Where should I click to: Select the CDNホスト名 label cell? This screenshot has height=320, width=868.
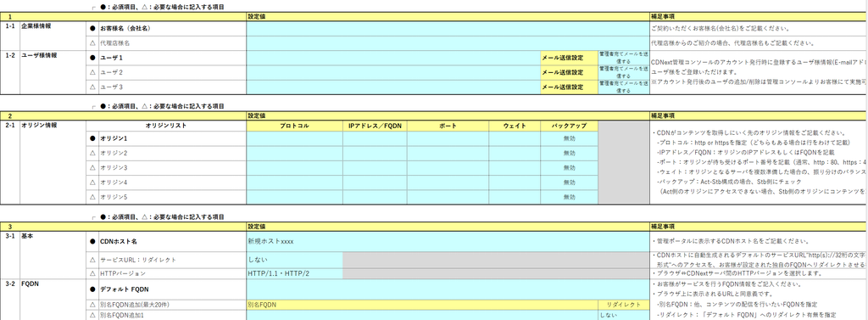pyautogui.click(x=173, y=242)
